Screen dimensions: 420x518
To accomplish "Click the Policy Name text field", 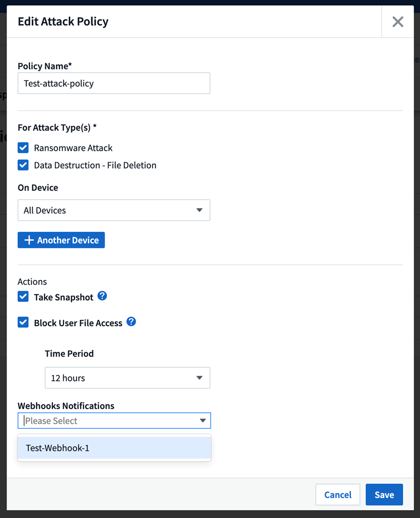I will pos(113,84).
